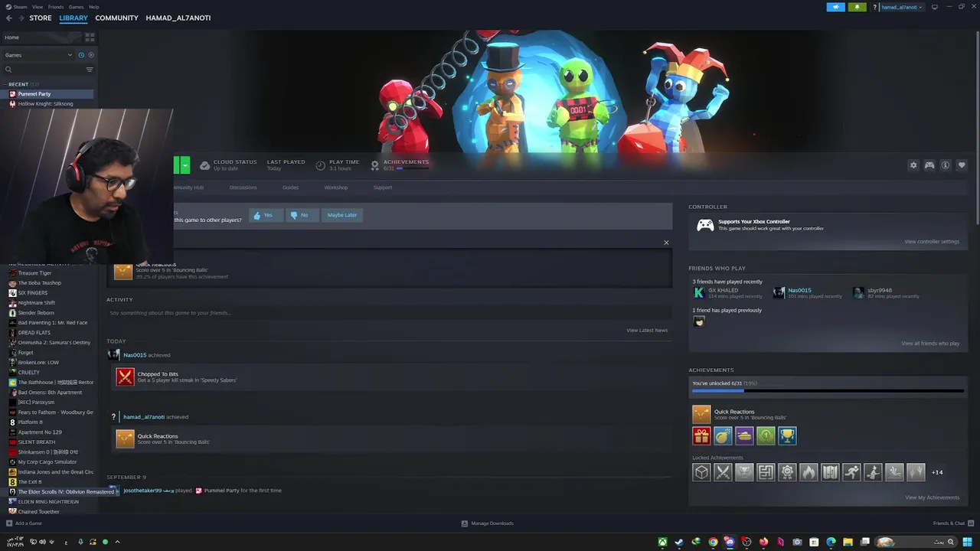Click View all friends who play
This screenshot has height=551, width=980.
tap(930, 344)
